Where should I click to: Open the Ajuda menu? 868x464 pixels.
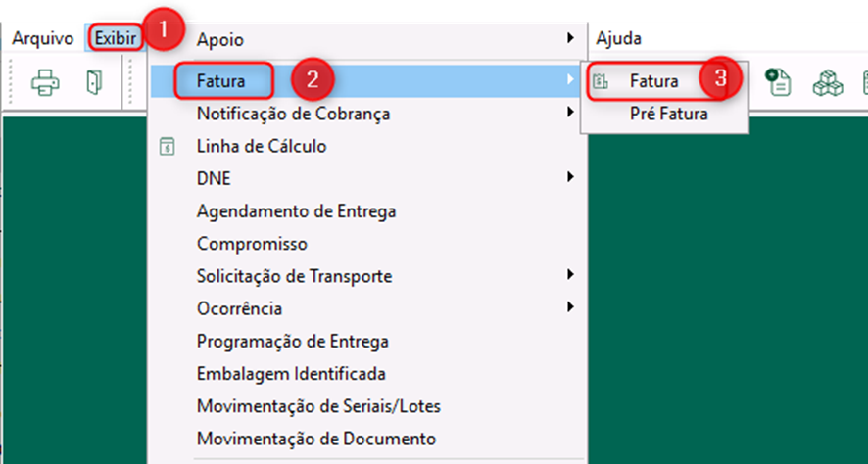click(618, 39)
